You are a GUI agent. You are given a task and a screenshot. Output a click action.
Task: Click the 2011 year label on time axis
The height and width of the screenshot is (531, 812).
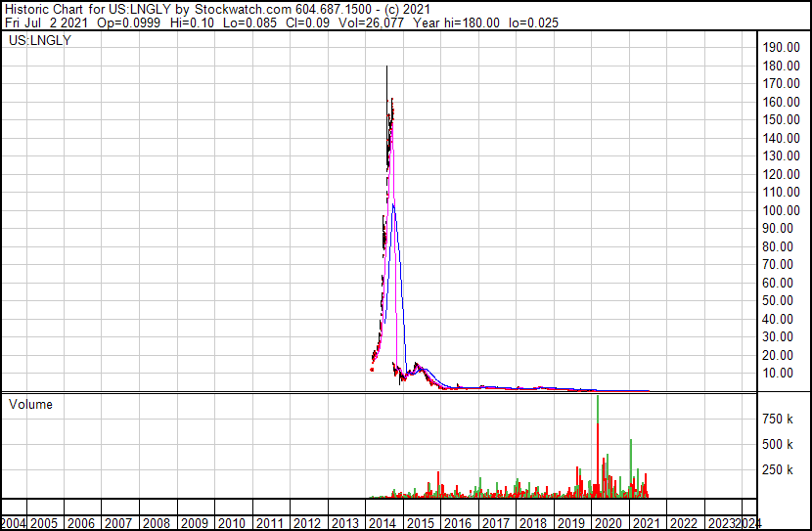point(269,524)
